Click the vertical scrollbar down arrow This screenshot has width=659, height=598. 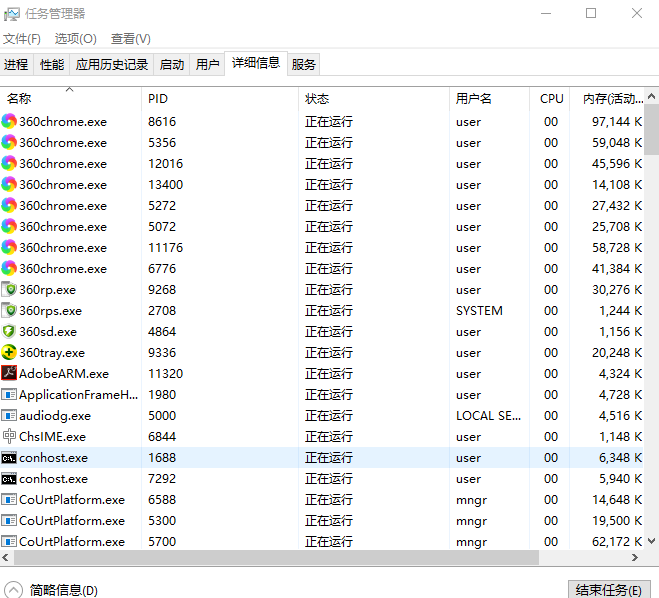651,541
